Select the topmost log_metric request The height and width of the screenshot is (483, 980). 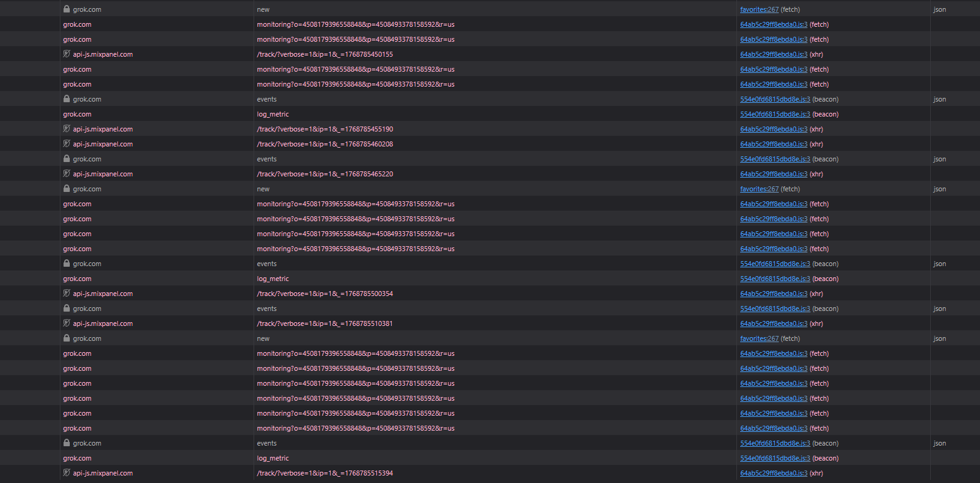tap(273, 114)
